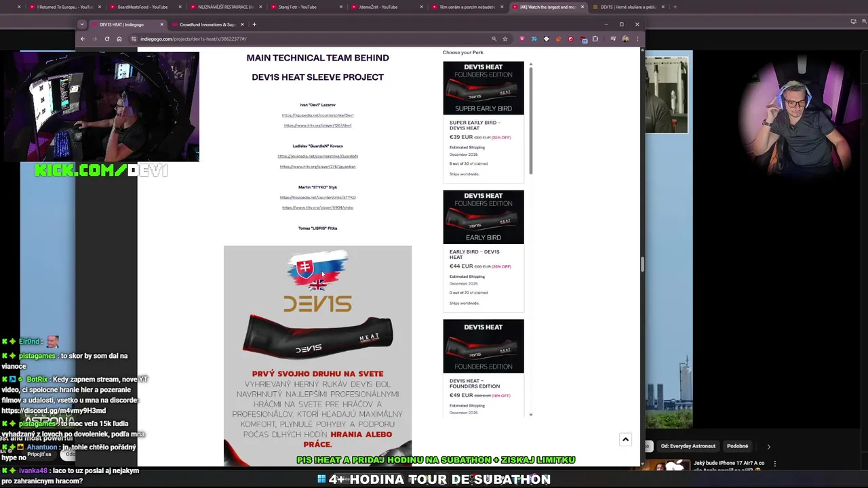
Task: Open discord.gg link in chat overlay
Action: pos(54,411)
